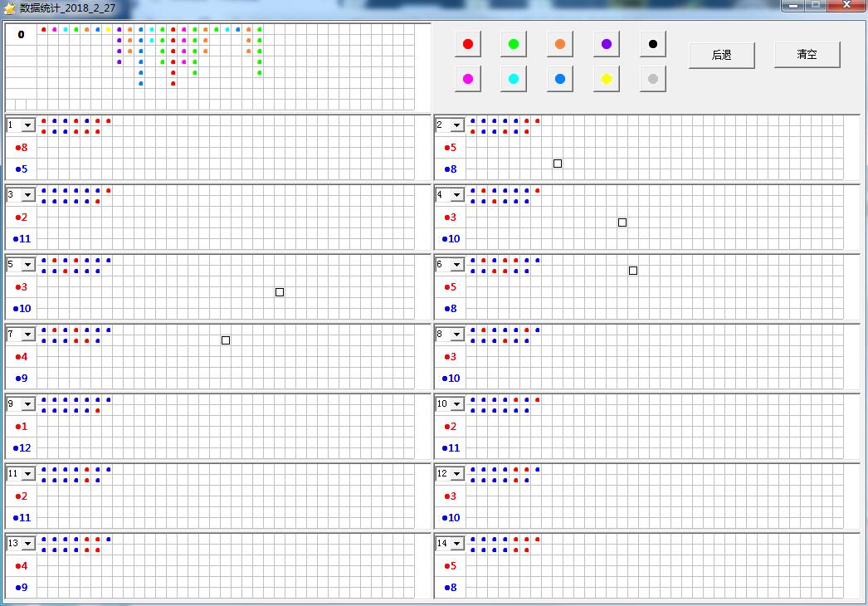The height and width of the screenshot is (606, 868).
Task: Click the small square marker in panel 7
Action: (x=226, y=340)
